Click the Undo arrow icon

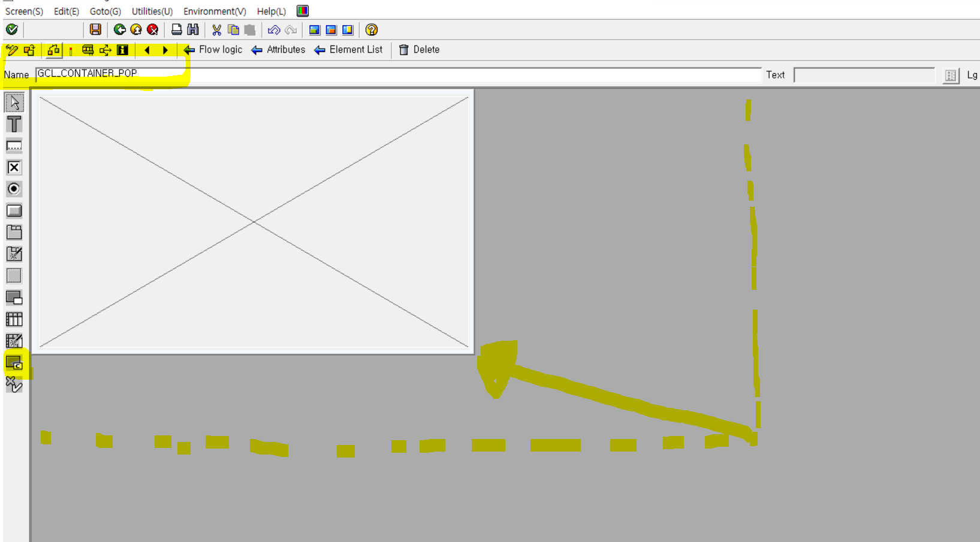274,29
